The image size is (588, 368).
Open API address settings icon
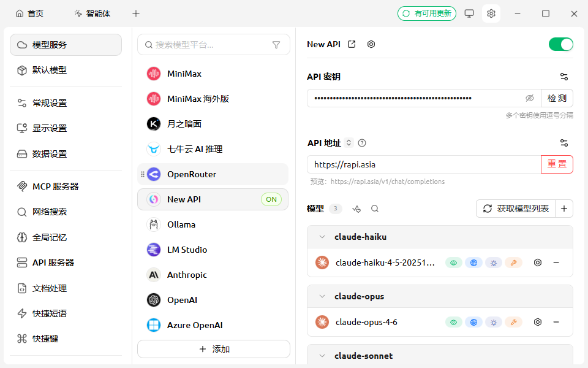pyautogui.click(x=564, y=143)
